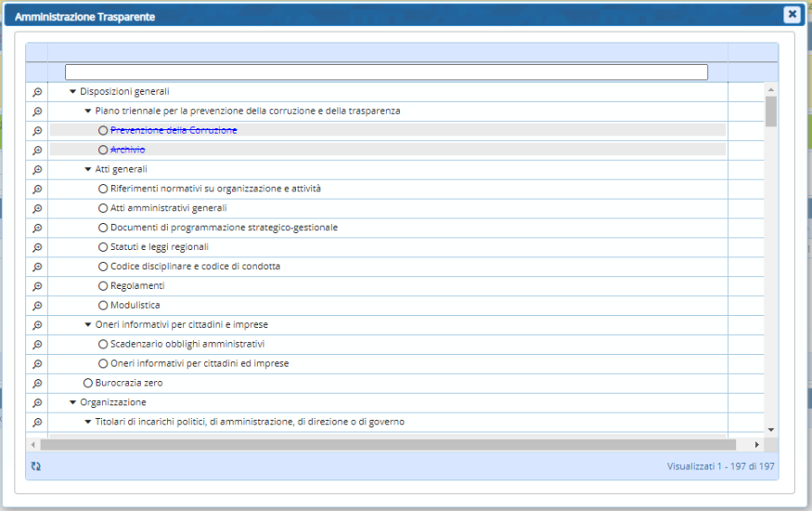Viewport: 812px width, 511px height.
Task: Click the horizontal scrollbar right arrow
Action: [x=758, y=444]
